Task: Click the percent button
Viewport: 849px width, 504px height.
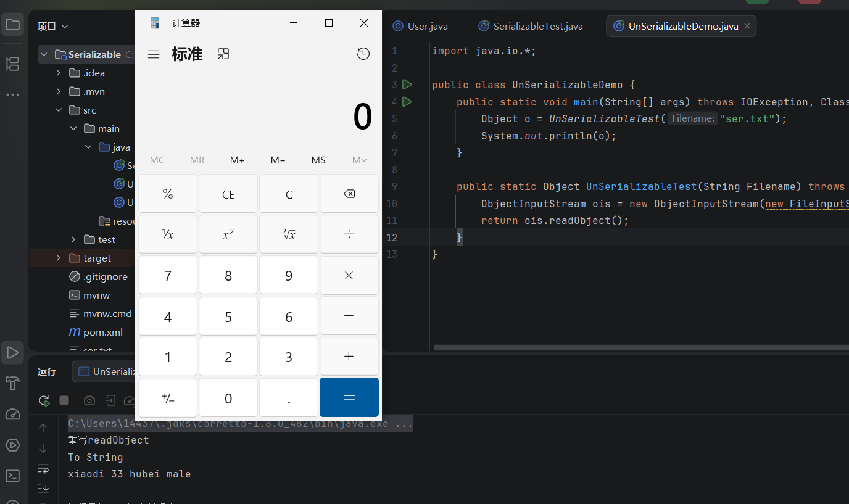Action: [x=168, y=194]
